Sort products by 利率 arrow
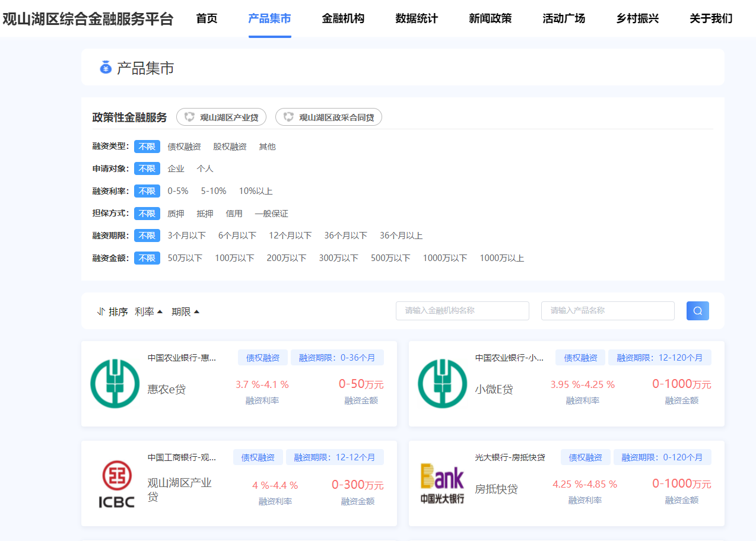Viewport: 756px width, 541px height. coord(160,312)
